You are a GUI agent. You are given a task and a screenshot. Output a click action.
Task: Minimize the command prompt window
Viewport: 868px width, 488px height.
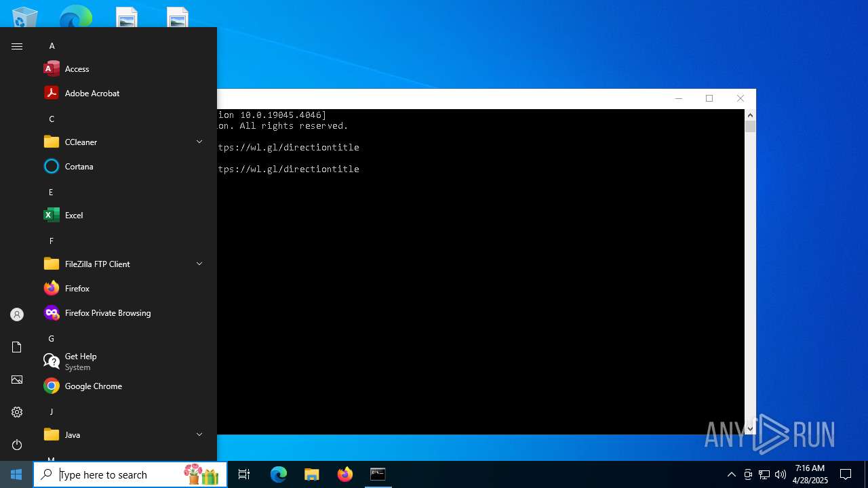point(678,98)
